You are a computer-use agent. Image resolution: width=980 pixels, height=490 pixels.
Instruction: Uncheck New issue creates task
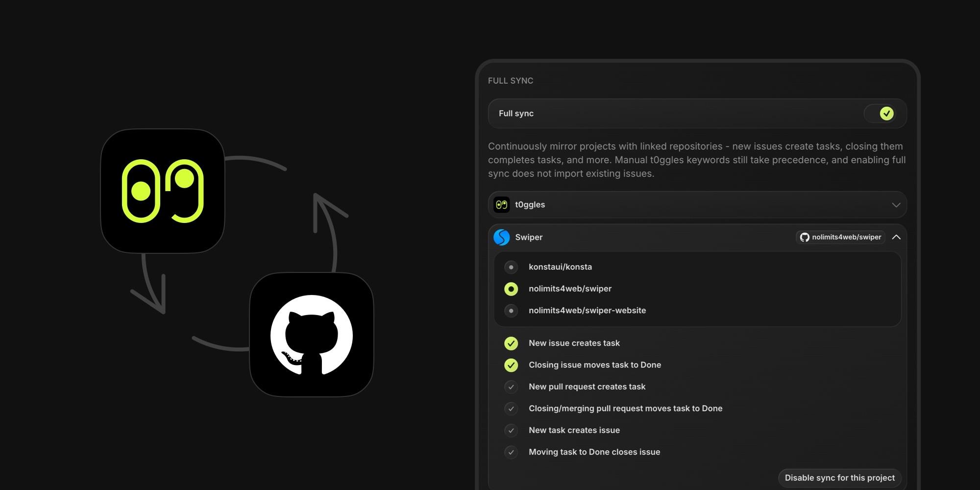point(511,343)
